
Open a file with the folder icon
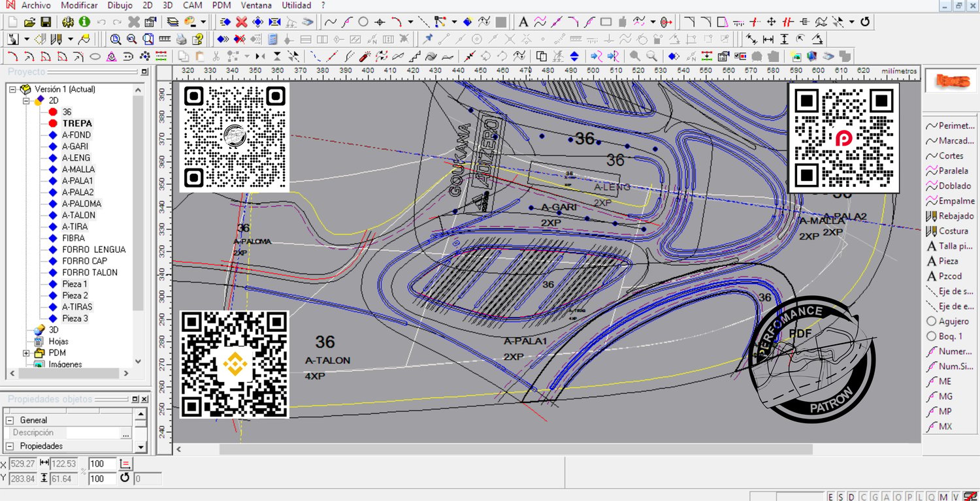29,22
